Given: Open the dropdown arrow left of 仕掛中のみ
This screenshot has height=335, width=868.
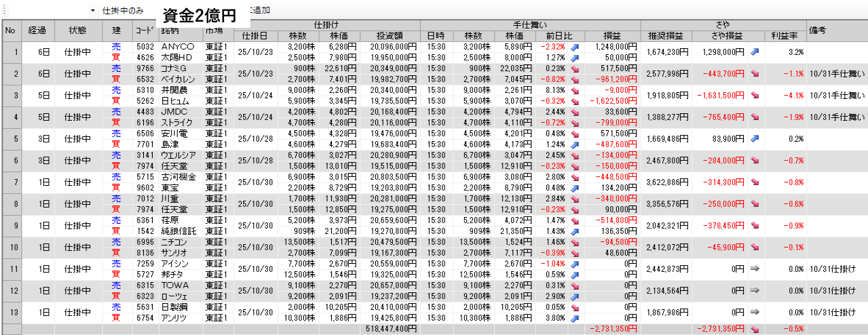Looking at the screenshot, I should pos(92,11).
